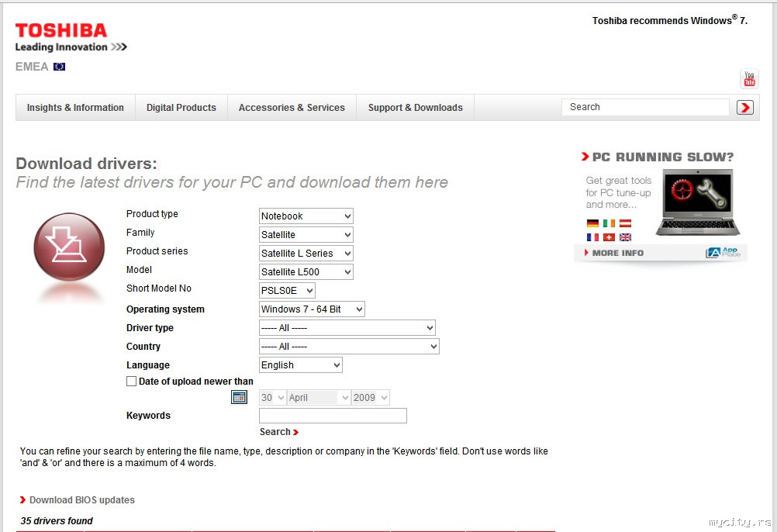Open Insights & Information menu

tap(75, 108)
